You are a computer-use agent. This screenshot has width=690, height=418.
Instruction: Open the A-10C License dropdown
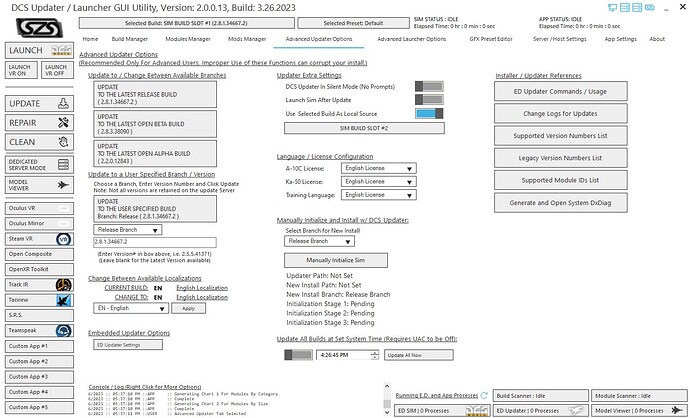(378, 168)
